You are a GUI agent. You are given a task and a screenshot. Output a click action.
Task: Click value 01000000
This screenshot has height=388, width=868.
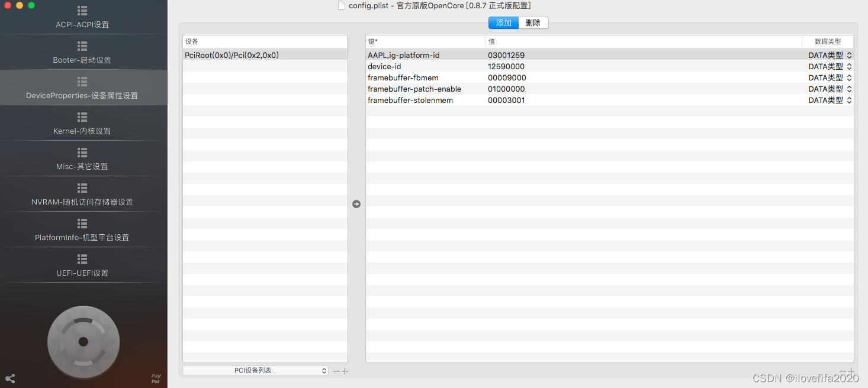click(x=506, y=89)
